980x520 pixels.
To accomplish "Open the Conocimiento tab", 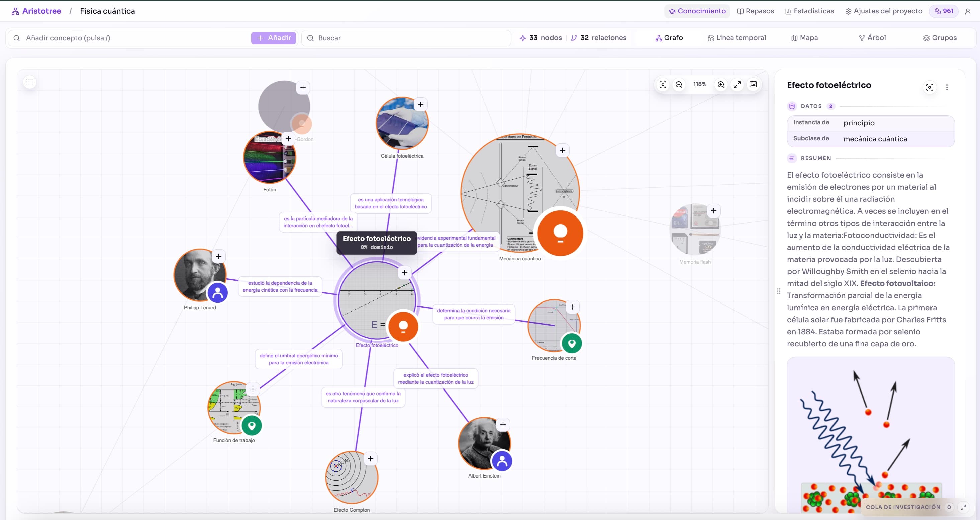I will pyautogui.click(x=697, y=11).
